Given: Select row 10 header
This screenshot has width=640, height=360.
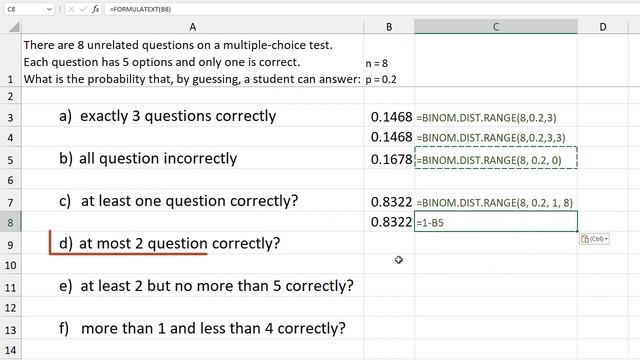Looking at the screenshot, I should pyautogui.click(x=11, y=265).
